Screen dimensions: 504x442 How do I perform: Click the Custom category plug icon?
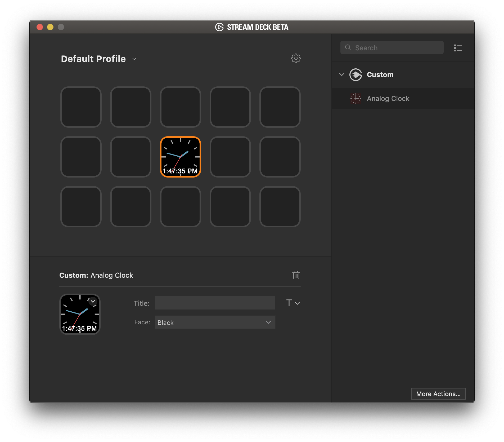pos(355,75)
